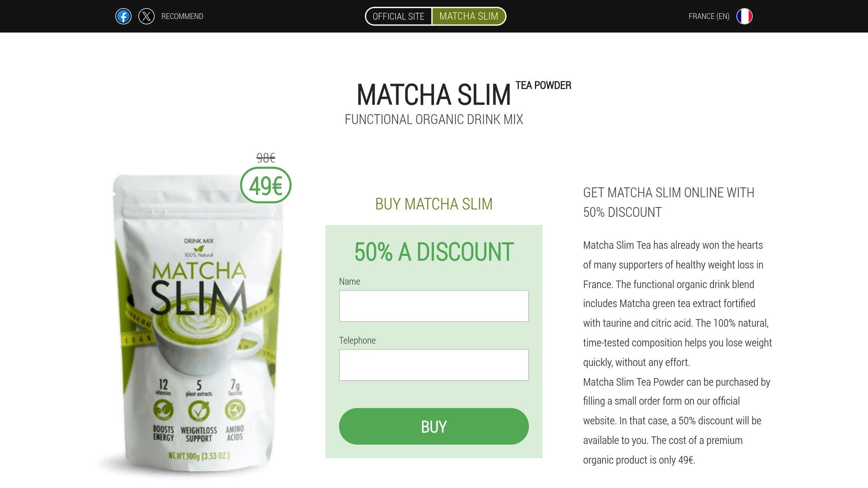Click the Boosts Energy icon on package
Image resolution: width=868 pixels, height=488 pixels.
tap(163, 410)
